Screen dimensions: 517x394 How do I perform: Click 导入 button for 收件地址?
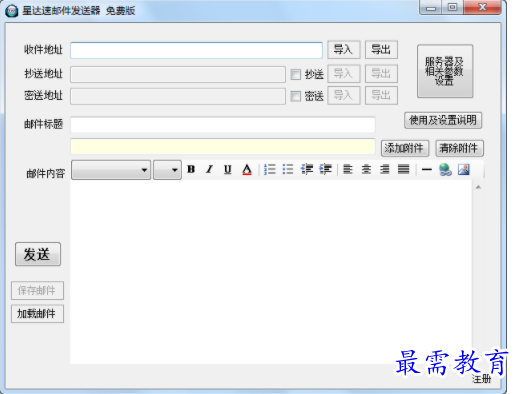click(x=344, y=50)
